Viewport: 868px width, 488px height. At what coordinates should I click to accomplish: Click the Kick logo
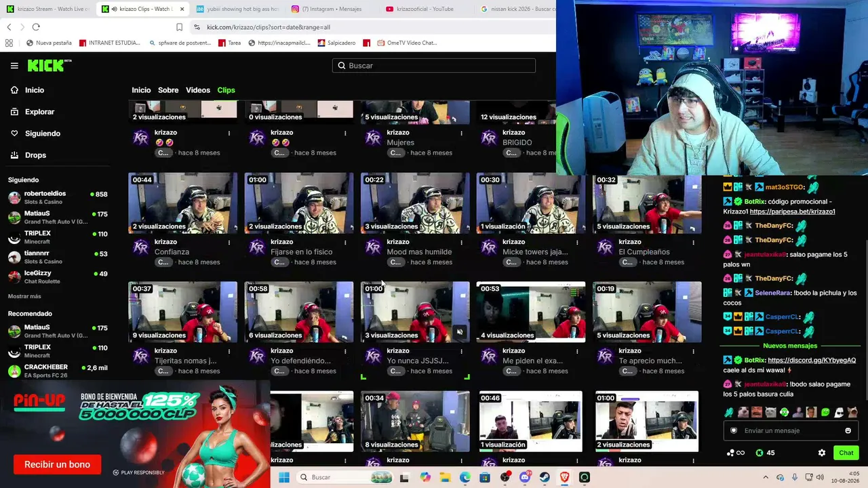pyautogui.click(x=50, y=65)
